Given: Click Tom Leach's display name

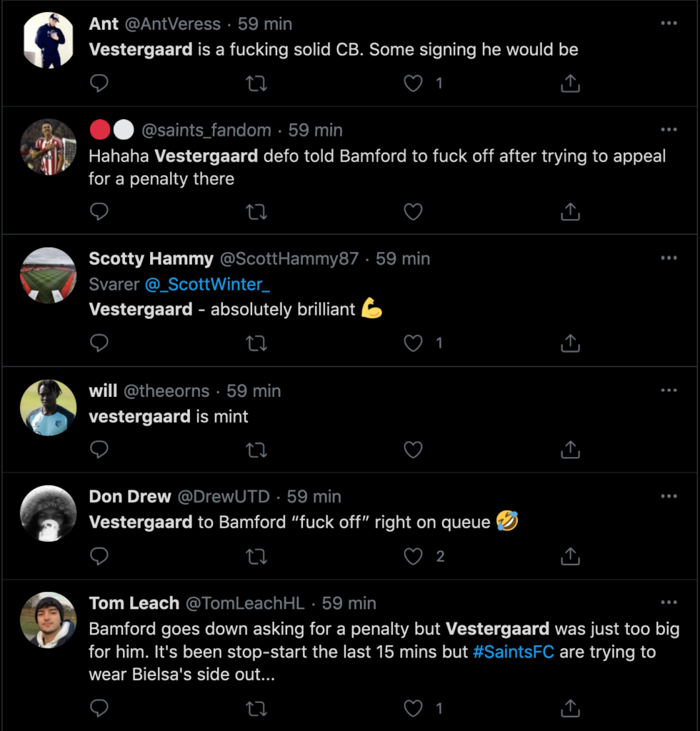Looking at the screenshot, I should (x=134, y=603).
